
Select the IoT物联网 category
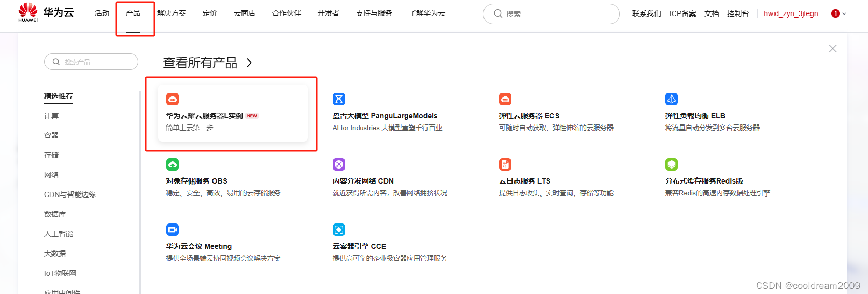[60, 273]
